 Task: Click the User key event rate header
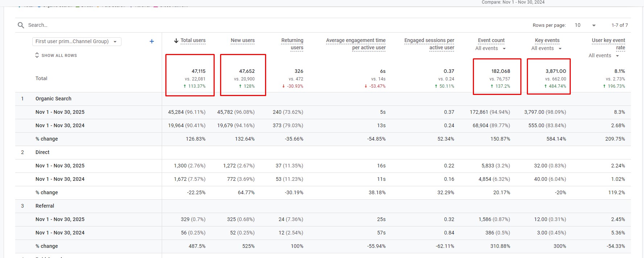[608, 43]
